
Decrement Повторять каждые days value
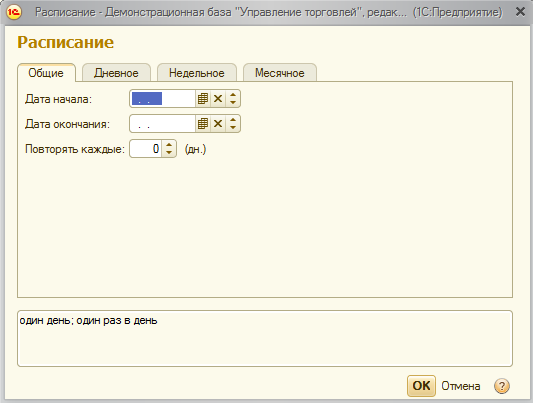tap(169, 153)
